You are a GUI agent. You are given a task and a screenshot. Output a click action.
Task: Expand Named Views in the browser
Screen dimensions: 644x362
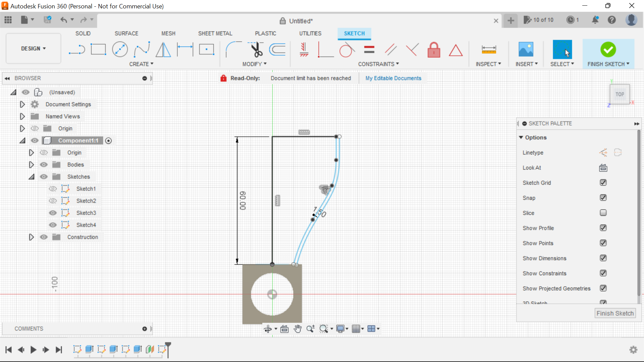point(22,116)
